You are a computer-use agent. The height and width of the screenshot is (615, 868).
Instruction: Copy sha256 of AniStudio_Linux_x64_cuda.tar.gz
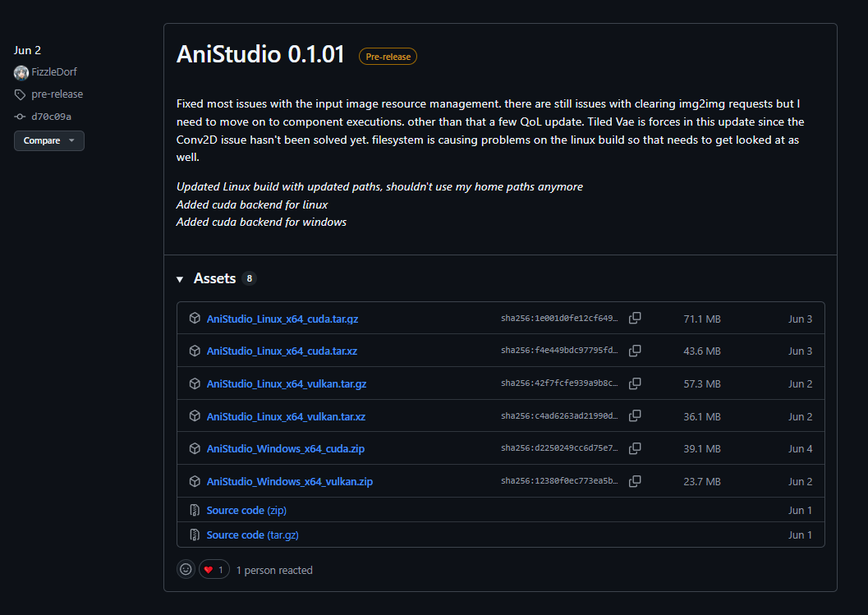click(635, 318)
